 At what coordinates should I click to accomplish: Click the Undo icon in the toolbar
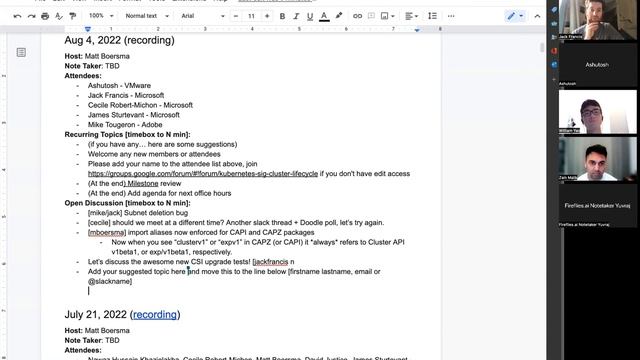pyautogui.click(x=17, y=16)
